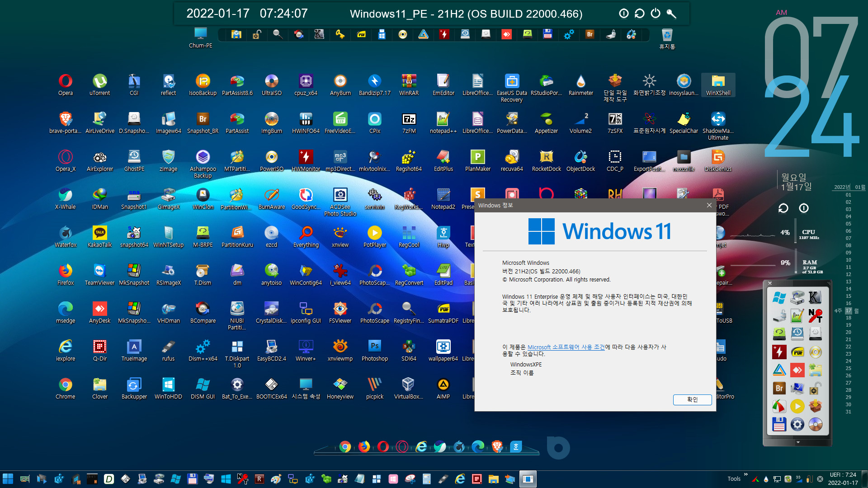Select day 17 in the calendar widget

coord(849,310)
